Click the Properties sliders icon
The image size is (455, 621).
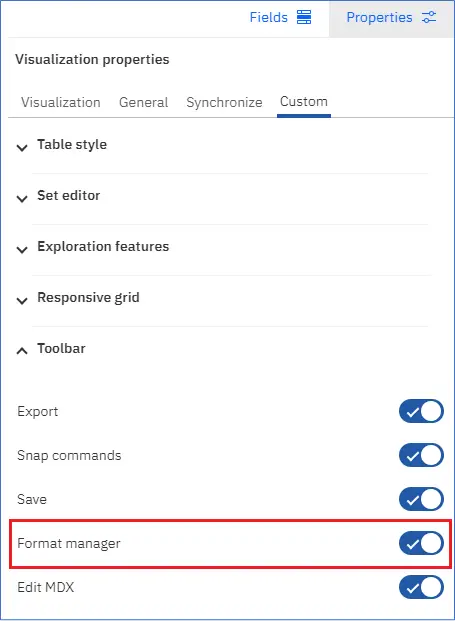click(x=429, y=17)
